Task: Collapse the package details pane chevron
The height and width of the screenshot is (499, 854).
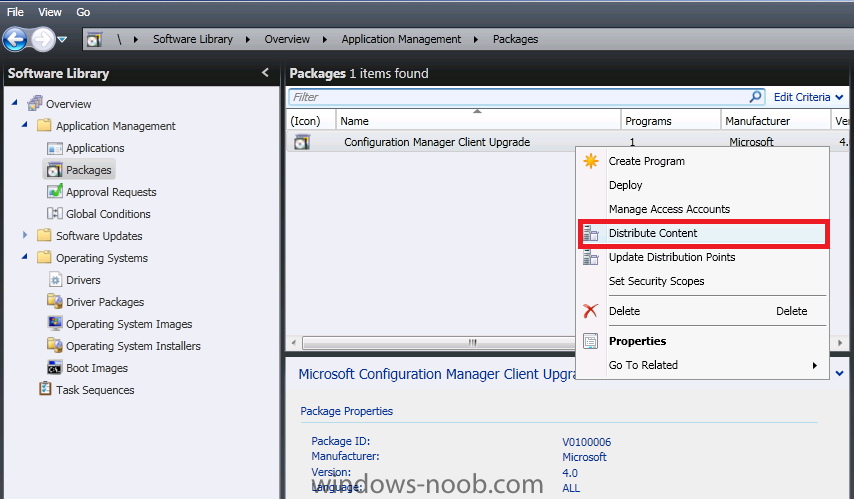Action: click(x=840, y=374)
